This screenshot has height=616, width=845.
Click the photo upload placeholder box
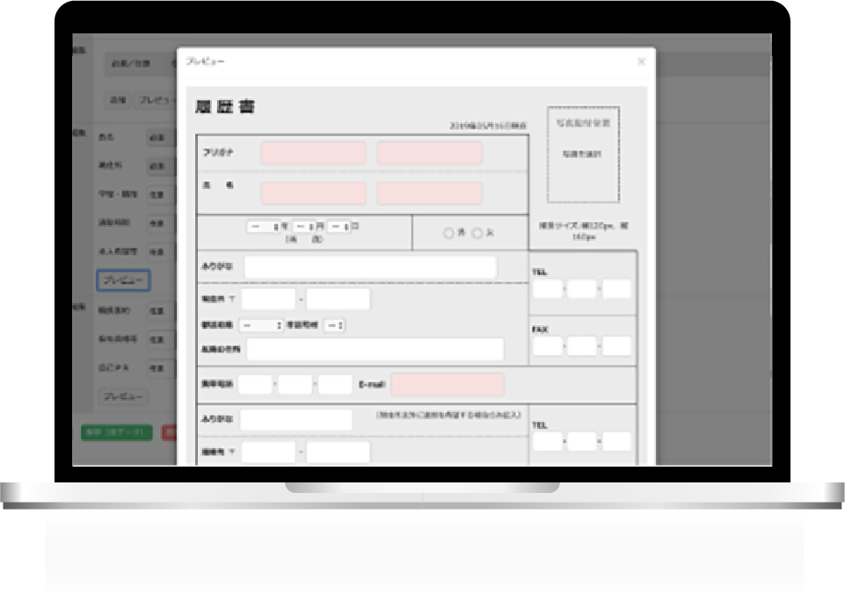583,155
